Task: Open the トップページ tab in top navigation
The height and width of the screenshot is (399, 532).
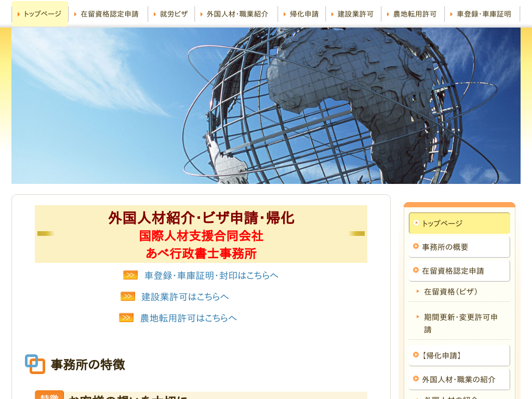Action: pyautogui.click(x=39, y=14)
